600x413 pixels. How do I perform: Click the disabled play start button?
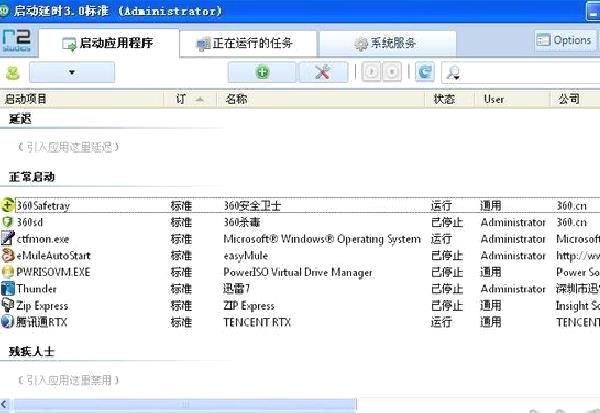click(x=371, y=72)
